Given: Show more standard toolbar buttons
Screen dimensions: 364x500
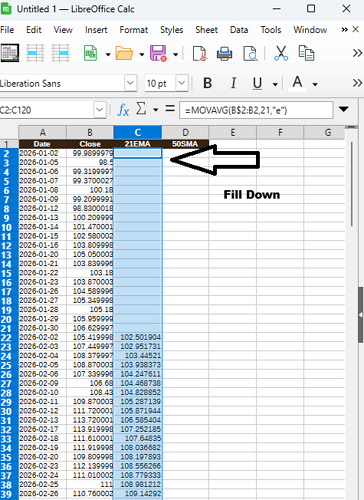Looking at the screenshot, I should [x=357, y=53].
